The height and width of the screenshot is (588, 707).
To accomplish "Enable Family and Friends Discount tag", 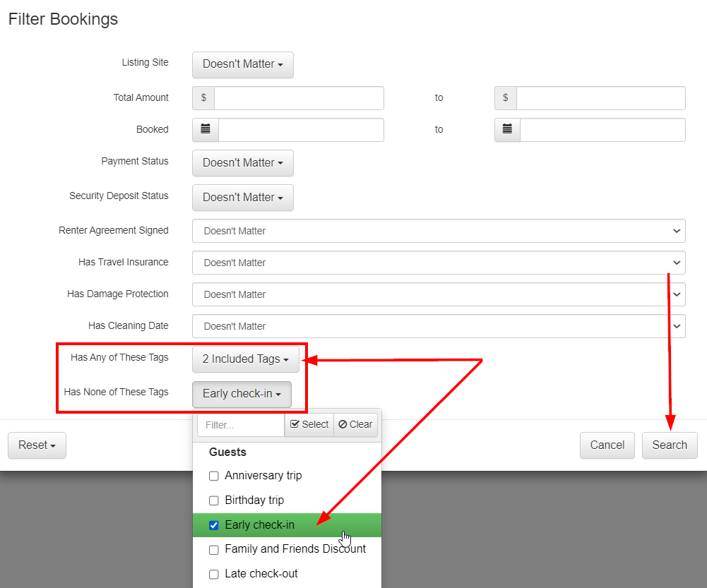I will (x=214, y=549).
